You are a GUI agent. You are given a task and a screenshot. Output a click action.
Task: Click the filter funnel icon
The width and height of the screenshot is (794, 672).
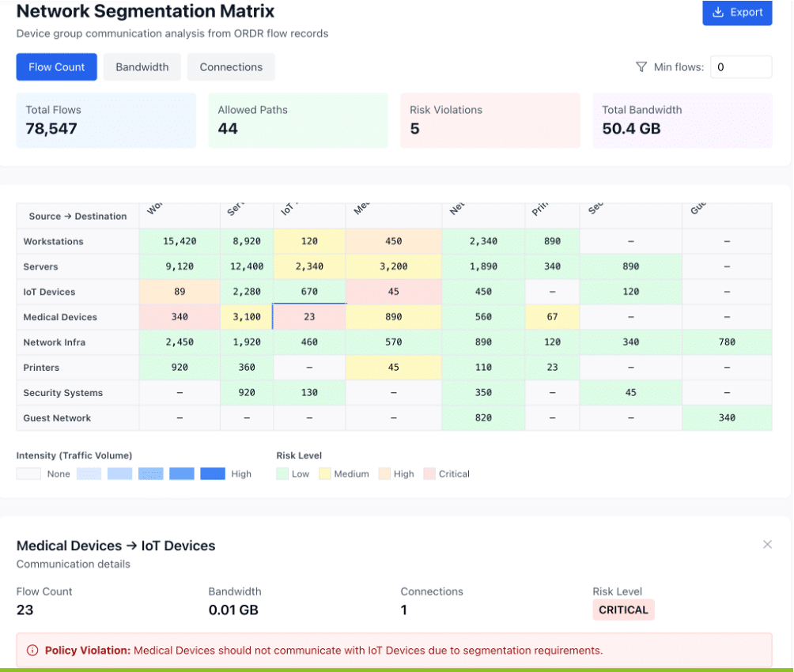(x=641, y=67)
